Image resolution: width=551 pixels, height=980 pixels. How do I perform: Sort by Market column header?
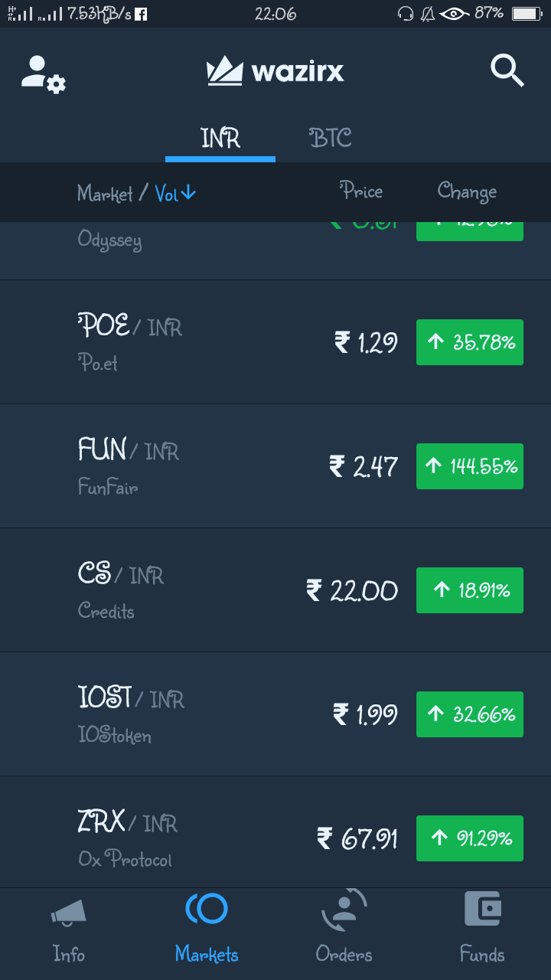point(105,194)
